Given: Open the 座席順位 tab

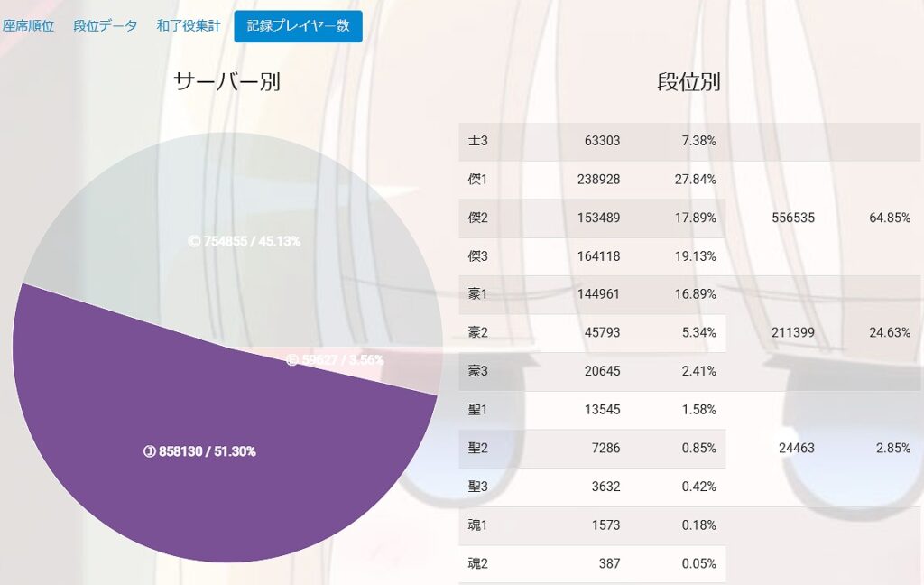Looking at the screenshot, I should click(28, 26).
